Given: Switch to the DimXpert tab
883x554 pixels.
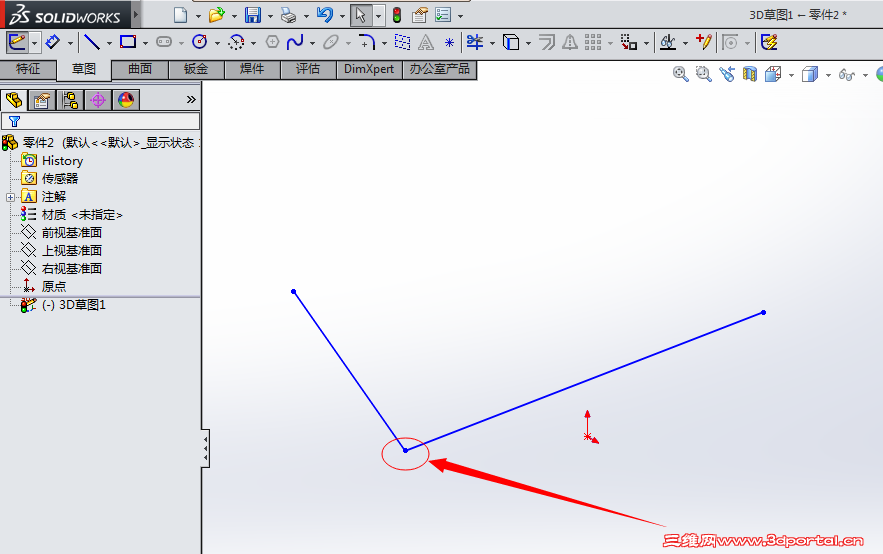Looking at the screenshot, I should tap(369, 69).
